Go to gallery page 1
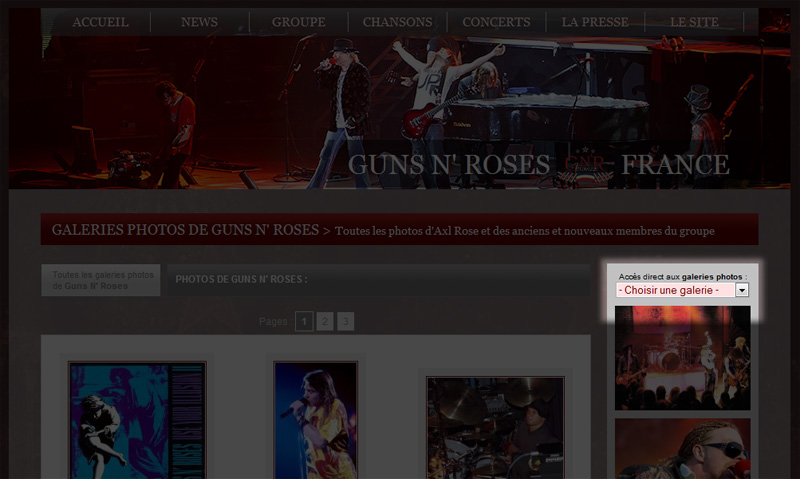The width and height of the screenshot is (800, 479). 304,321
